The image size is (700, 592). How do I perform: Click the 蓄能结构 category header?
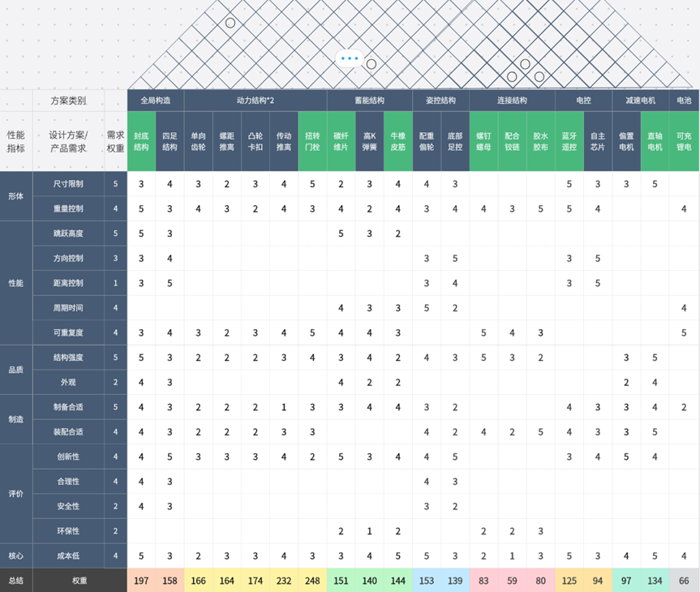click(x=369, y=101)
